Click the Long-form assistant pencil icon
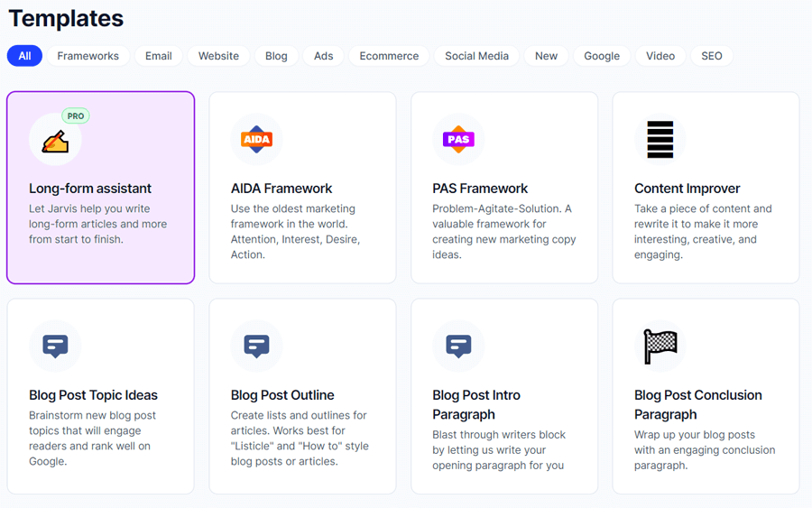The image size is (812, 508). pos(55,141)
